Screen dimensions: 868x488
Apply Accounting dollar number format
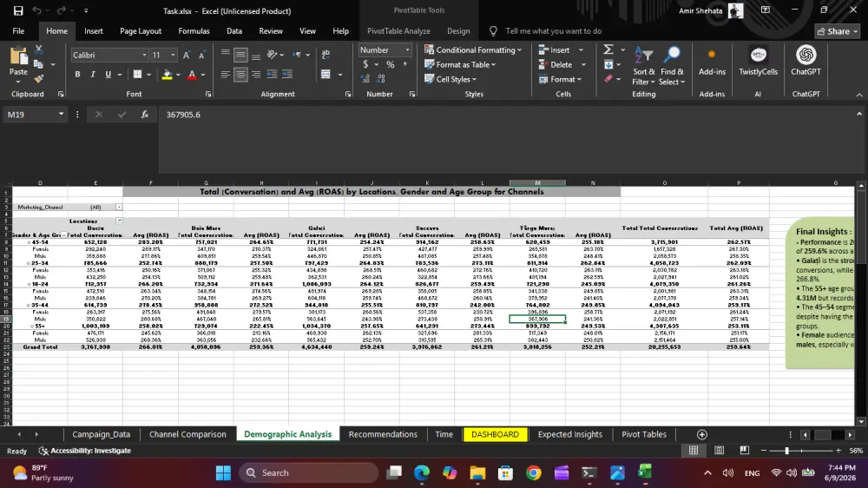(x=365, y=65)
